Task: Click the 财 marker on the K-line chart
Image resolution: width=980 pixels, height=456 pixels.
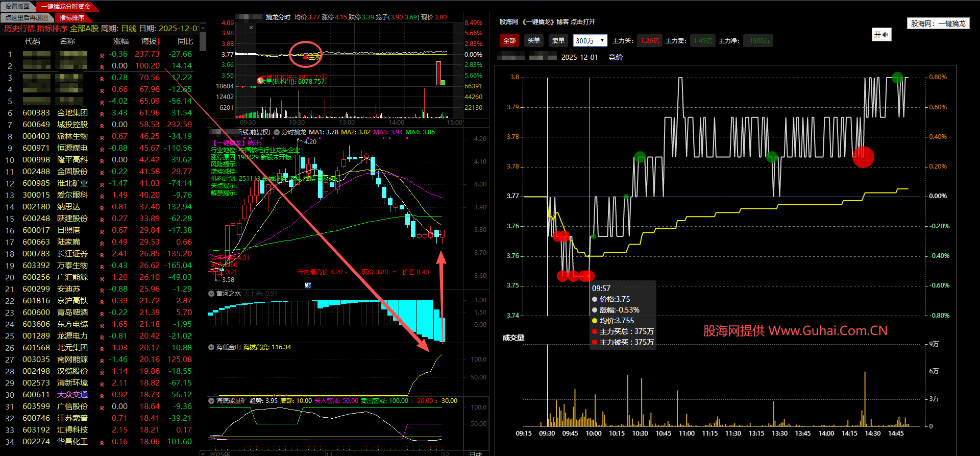Action: 308,285
